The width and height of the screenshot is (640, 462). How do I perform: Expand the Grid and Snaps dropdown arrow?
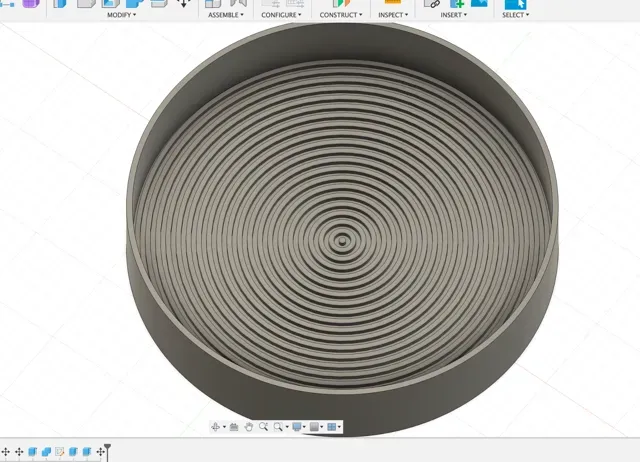tap(322, 427)
